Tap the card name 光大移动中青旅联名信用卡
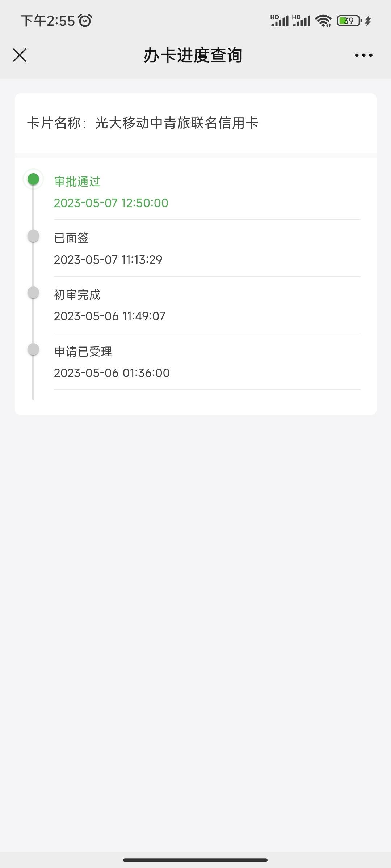Image resolution: width=391 pixels, height=868 pixels. click(x=177, y=123)
